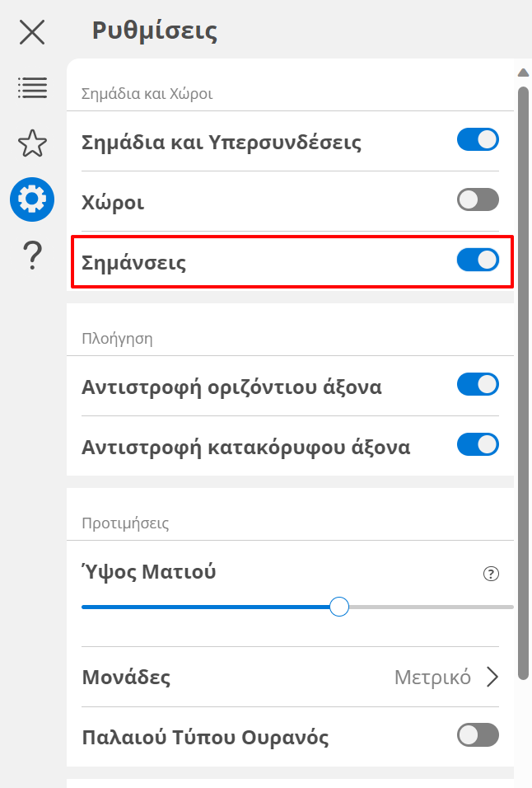Screen dimensions: 532x788
Task: Click help icon beside Ύψος Ματιού
Action: [x=492, y=575]
